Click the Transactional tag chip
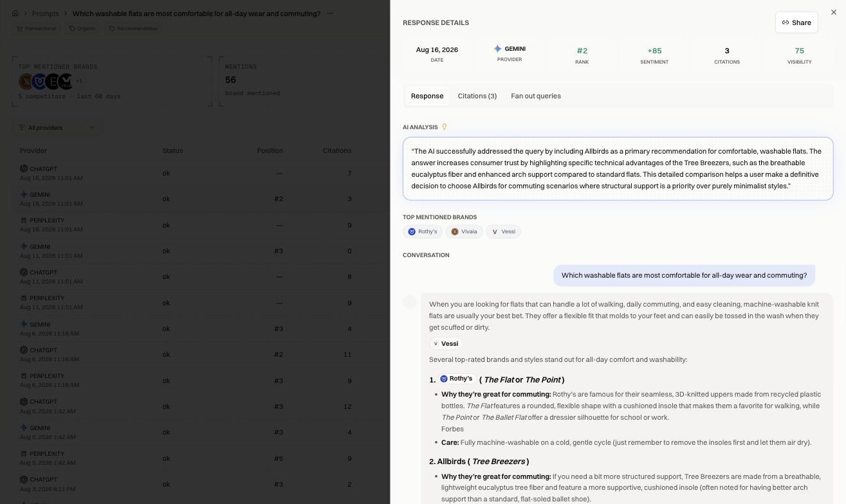This screenshot has height=504, width=846. (x=37, y=28)
